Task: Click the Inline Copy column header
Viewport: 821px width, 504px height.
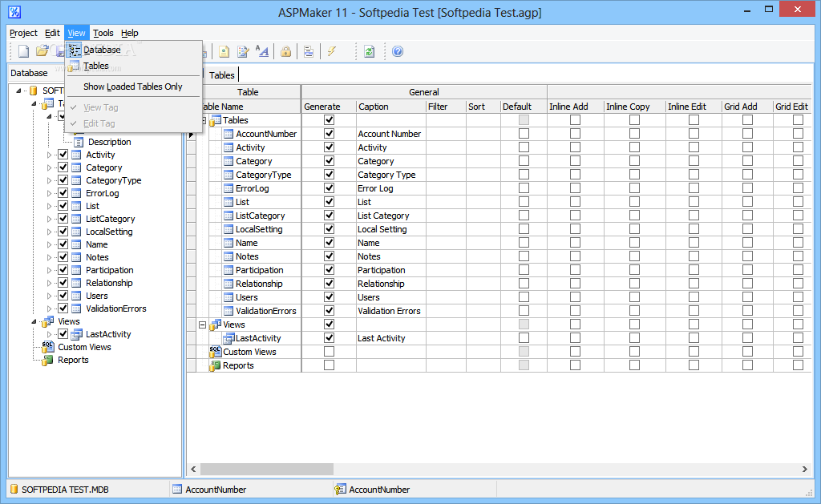Action: point(635,107)
